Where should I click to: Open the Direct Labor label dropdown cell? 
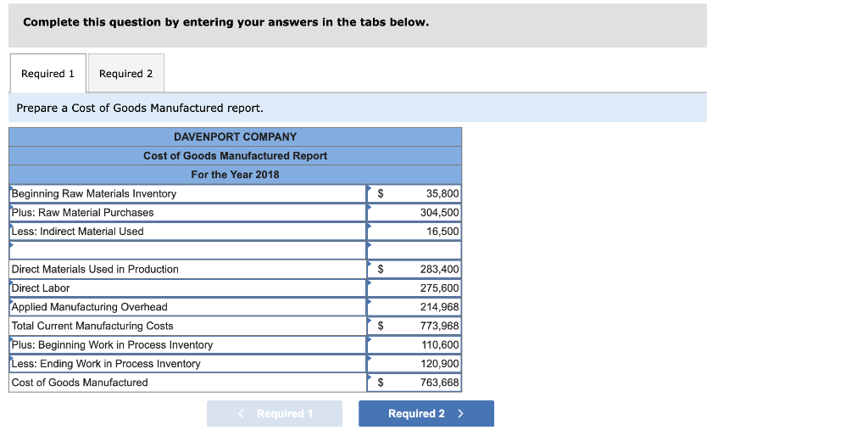(188, 288)
